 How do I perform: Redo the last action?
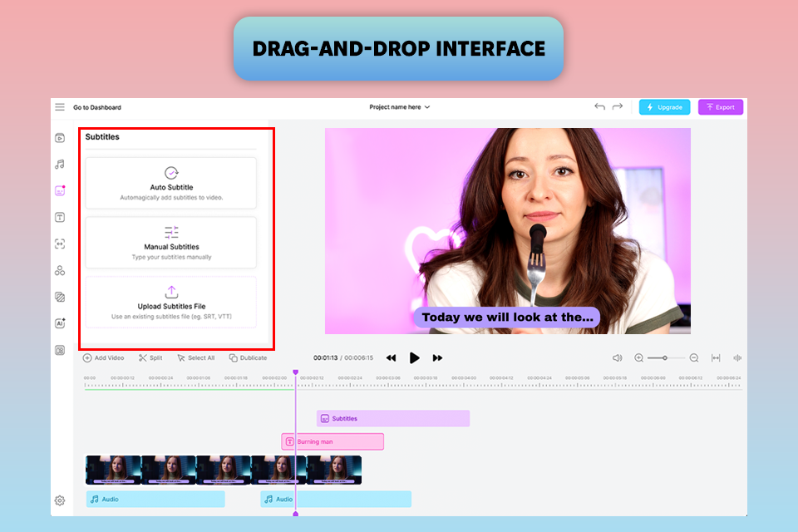coord(618,107)
